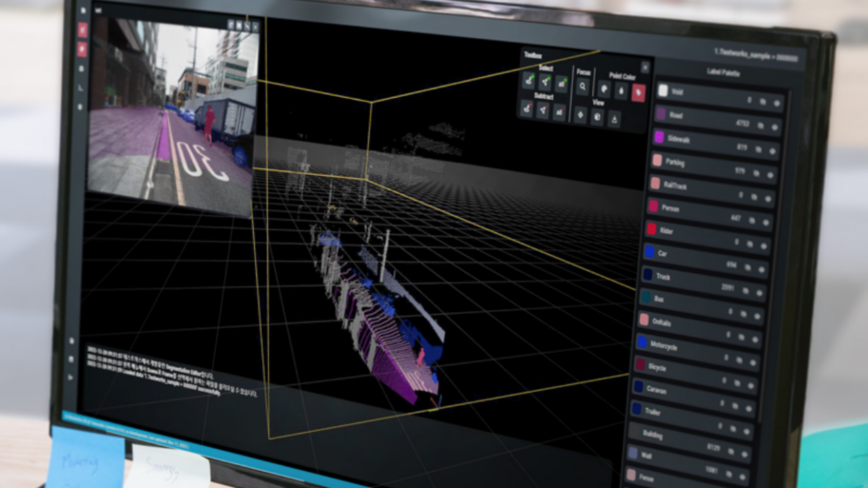Click the file icon atop the left sidebar

(x=84, y=11)
